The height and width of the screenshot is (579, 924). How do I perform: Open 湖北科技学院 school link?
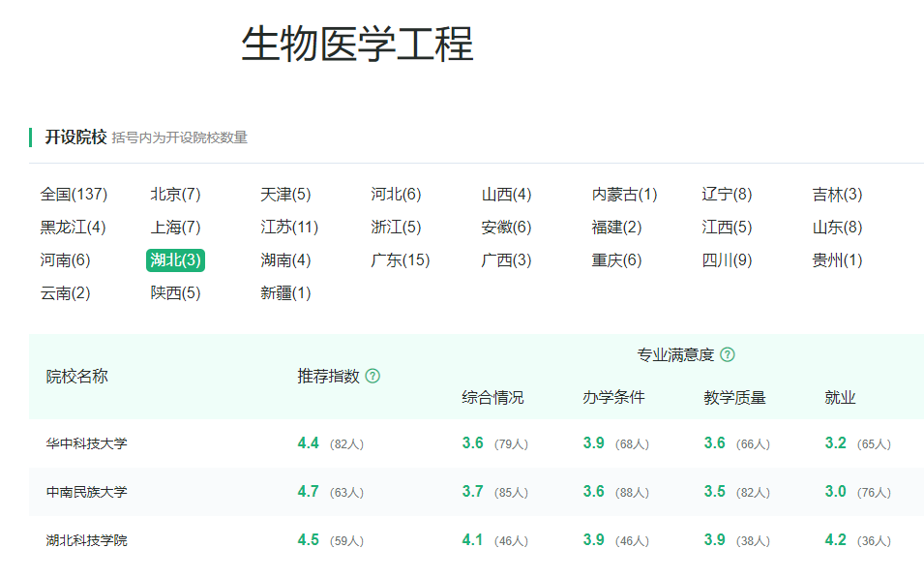86,540
